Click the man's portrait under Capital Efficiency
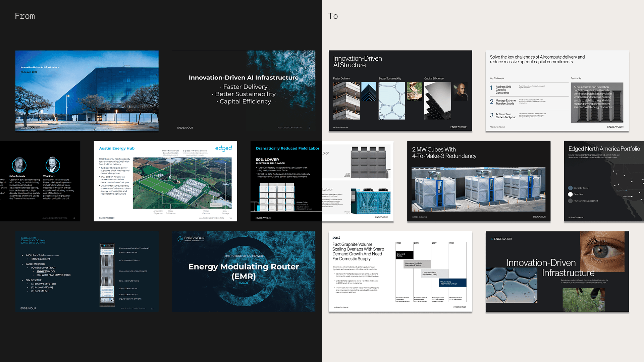This screenshot has width=644, height=362. pyautogui.click(x=460, y=92)
